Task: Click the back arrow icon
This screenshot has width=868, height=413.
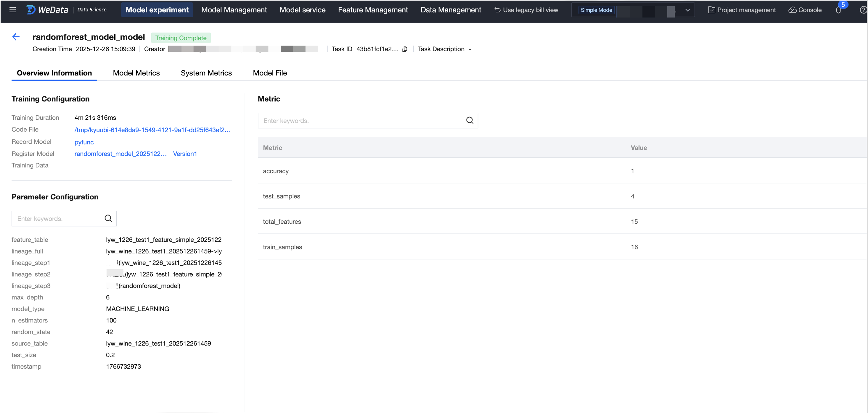Action: 16,37
